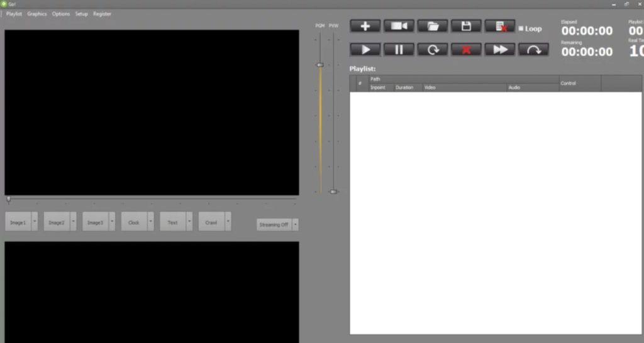Toggle the Image2 graphic button
644x343 pixels.
point(57,222)
